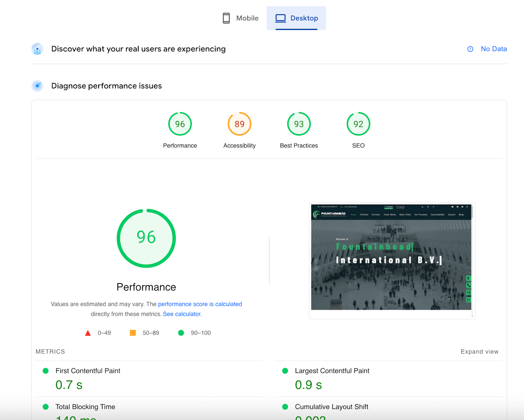Screen dimensions: 524x420
Task: Click Largest Contentful Paint green status dot
Action: pos(285,371)
